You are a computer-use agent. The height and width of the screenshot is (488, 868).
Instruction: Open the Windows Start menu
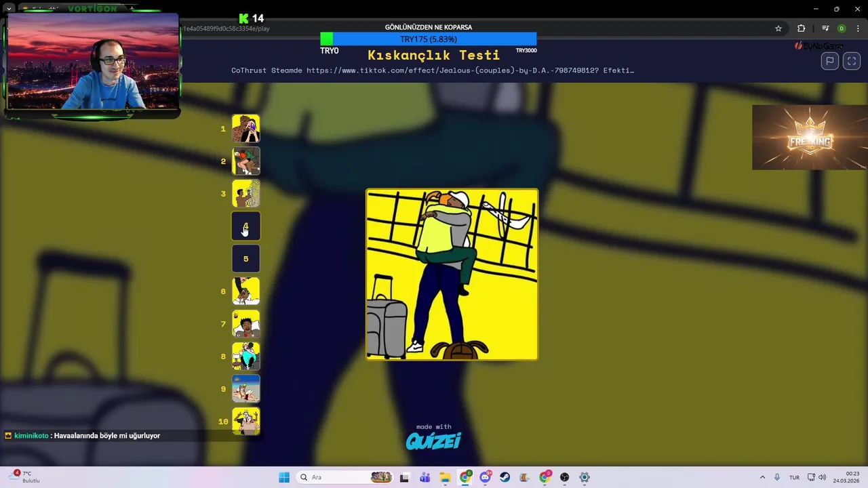[x=284, y=477]
